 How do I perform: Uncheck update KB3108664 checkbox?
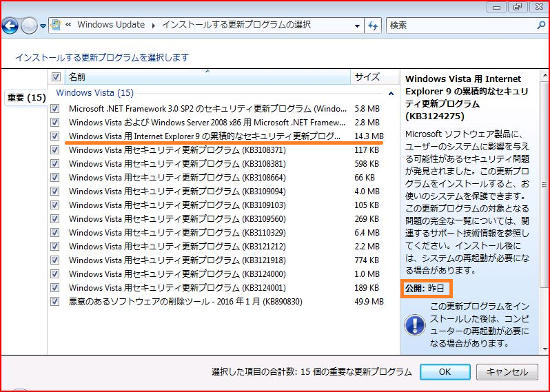coord(54,177)
